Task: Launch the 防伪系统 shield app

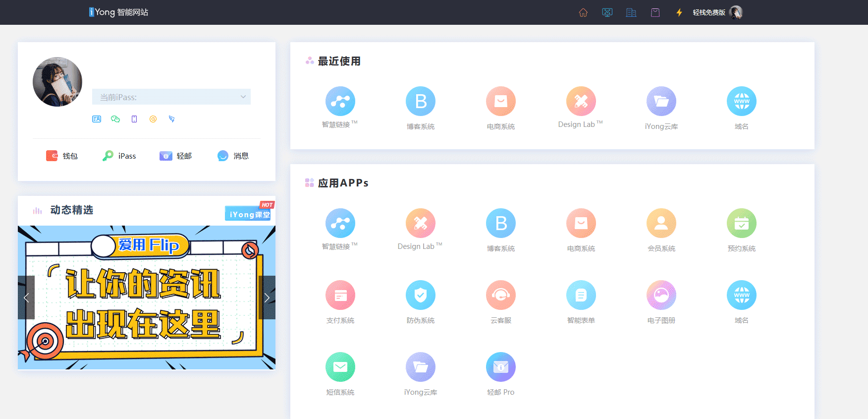Action: tap(420, 296)
